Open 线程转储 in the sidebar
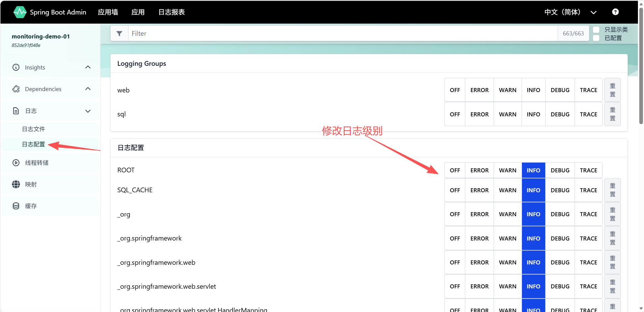Image resolution: width=644 pixels, height=312 pixels. click(50, 163)
